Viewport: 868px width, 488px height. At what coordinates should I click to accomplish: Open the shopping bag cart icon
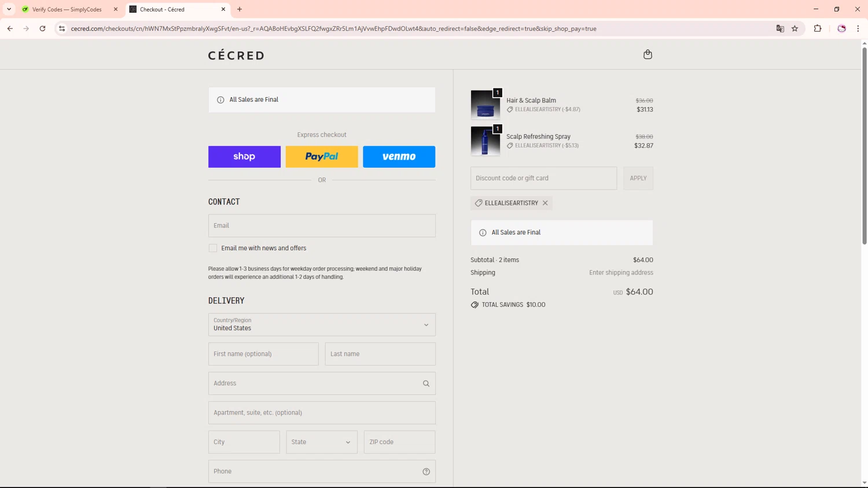pos(648,54)
